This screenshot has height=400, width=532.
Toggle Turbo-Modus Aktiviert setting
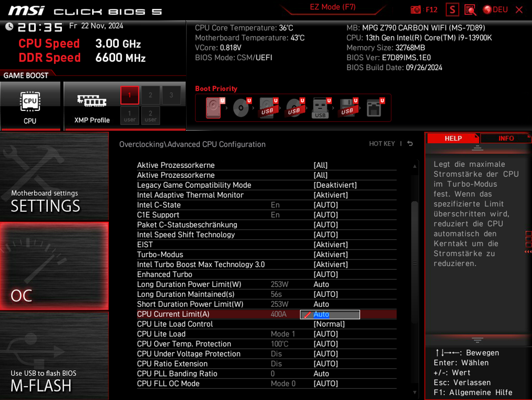pyautogui.click(x=331, y=254)
